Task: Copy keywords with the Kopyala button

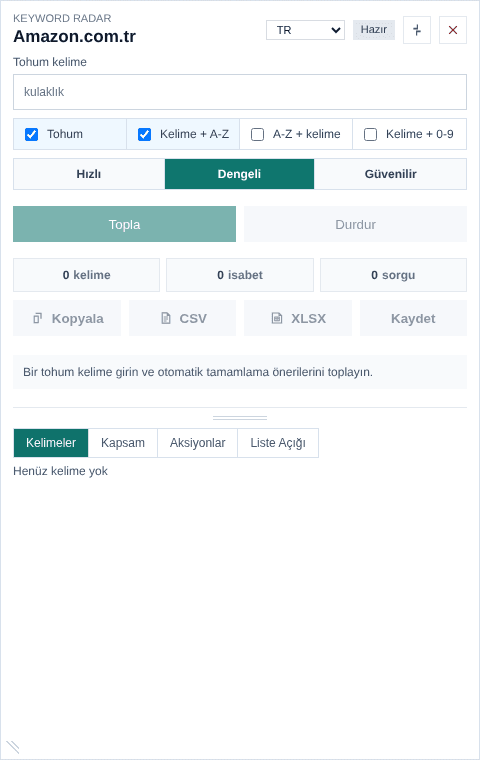Action: pos(67,318)
